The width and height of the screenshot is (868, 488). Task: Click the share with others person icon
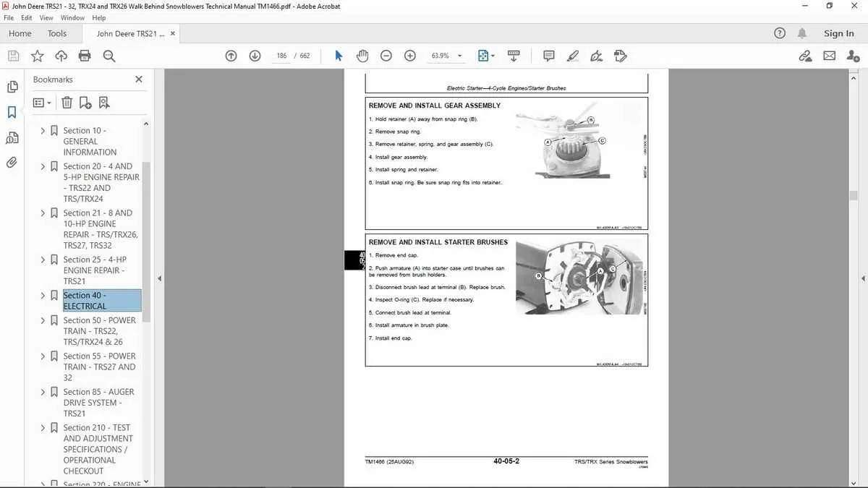click(x=853, y=56)
